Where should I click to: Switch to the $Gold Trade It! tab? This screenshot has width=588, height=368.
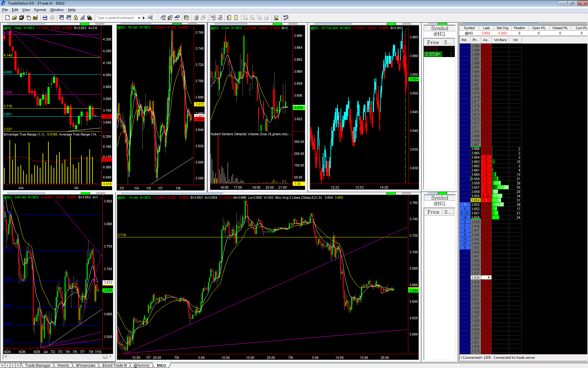pyautogui.click(x=114, y=365)
